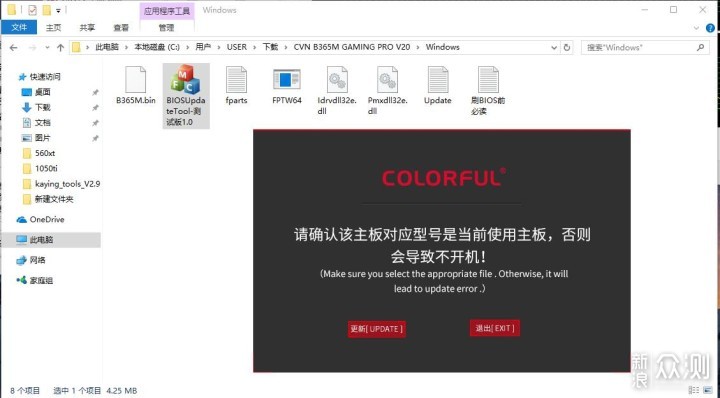Open Explorer help question mark icon
This screenshot has width=720, height=398.
coord(710,28)
